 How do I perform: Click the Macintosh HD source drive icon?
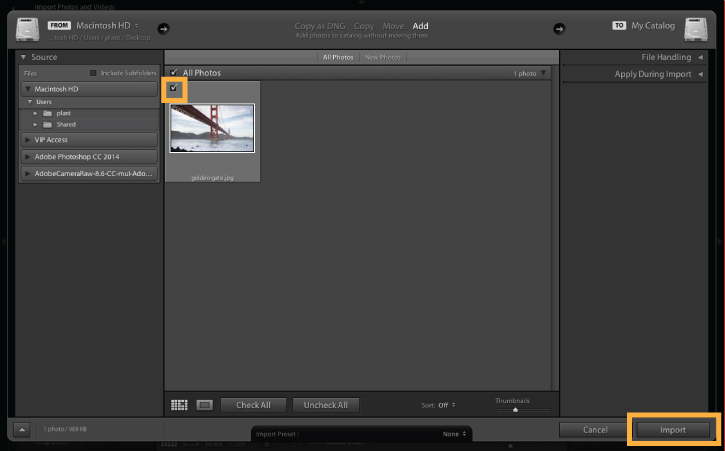point(28,29)
